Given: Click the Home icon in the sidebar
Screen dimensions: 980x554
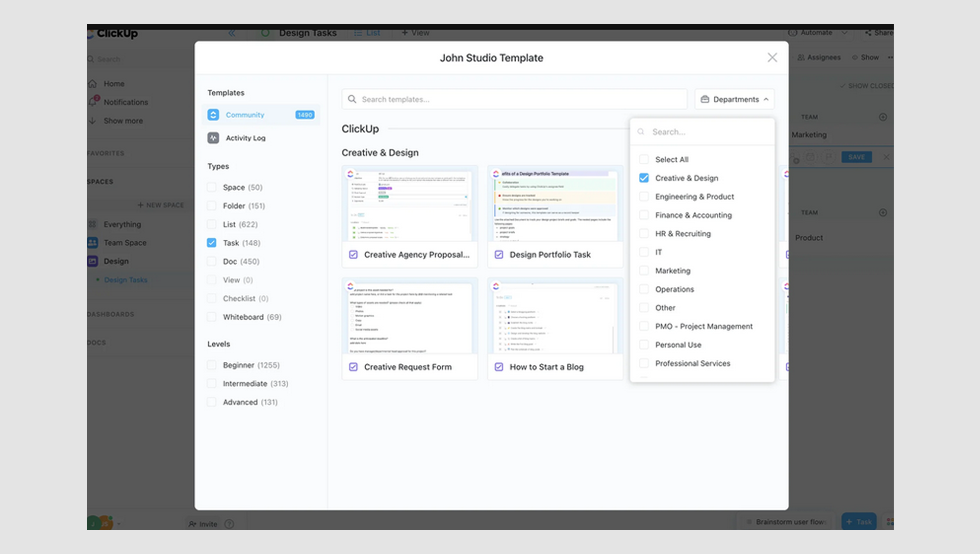Looking at the screenshot, I should tap(92, 84).
